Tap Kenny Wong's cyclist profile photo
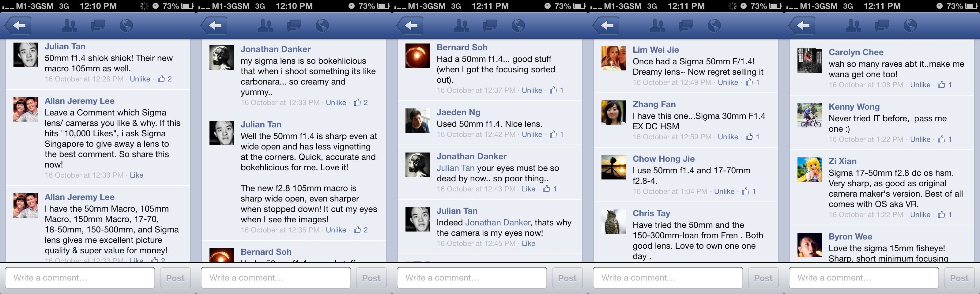The image size is (980, 294). tap(809, 115)
